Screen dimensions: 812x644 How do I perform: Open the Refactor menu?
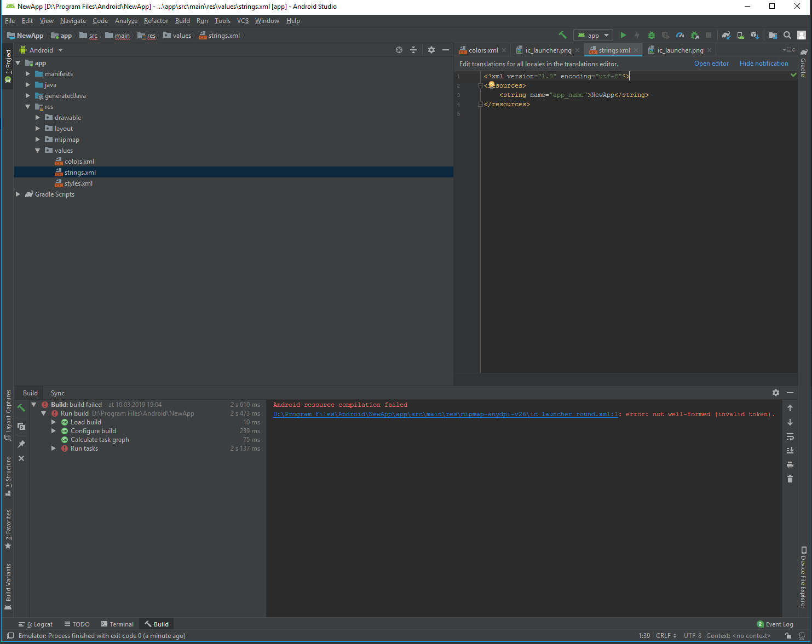pos(156,21)
